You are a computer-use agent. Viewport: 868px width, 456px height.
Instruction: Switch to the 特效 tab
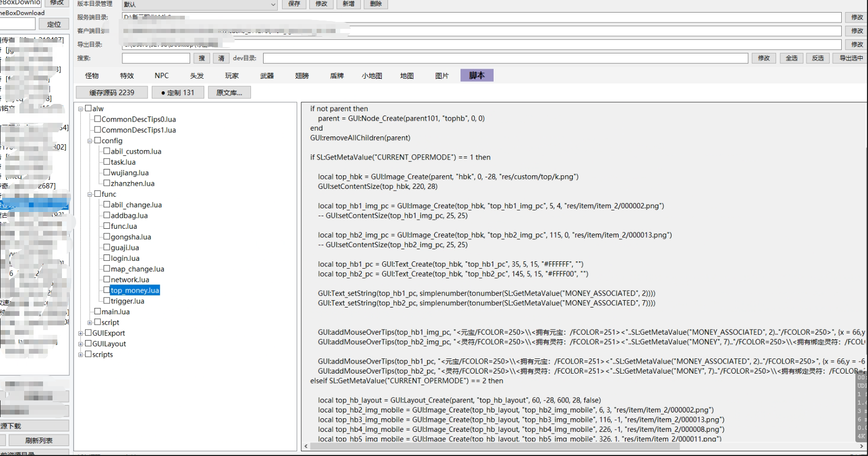tap(127, 76)
